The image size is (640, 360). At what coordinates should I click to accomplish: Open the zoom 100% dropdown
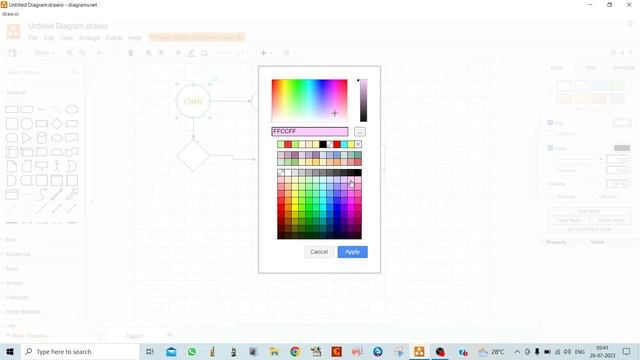tap(44, 53)
